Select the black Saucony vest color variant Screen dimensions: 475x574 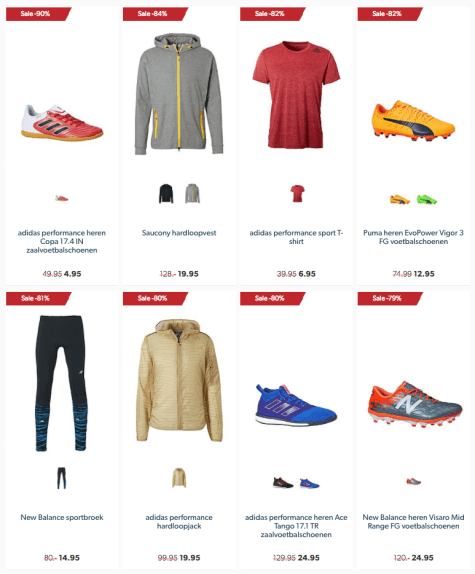166,193
